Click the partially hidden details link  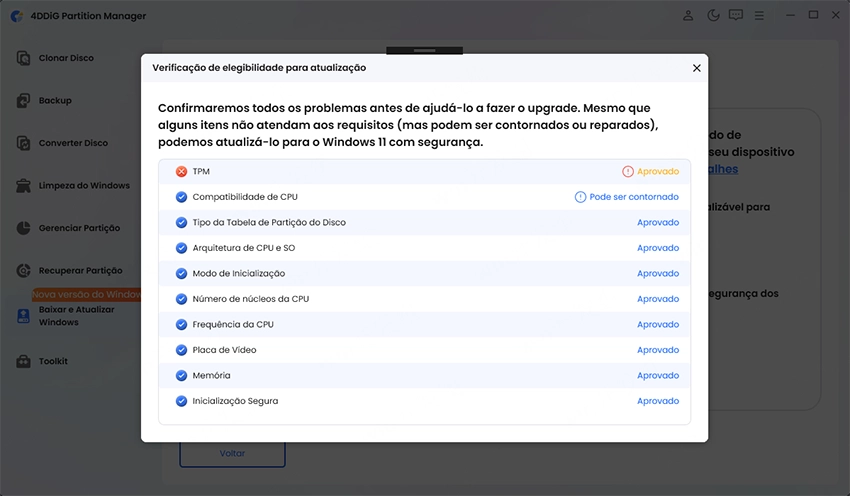tap(724, 169)
